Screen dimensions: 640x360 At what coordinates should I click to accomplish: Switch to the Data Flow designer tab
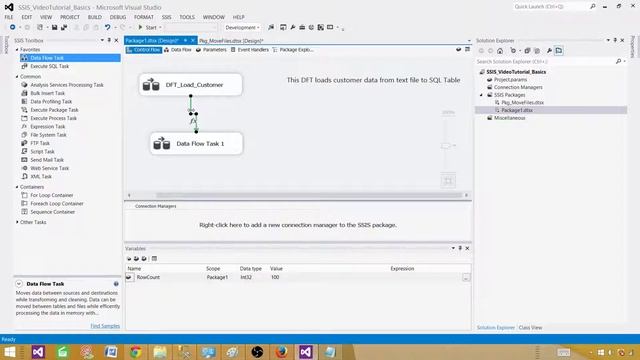point(178,50)
